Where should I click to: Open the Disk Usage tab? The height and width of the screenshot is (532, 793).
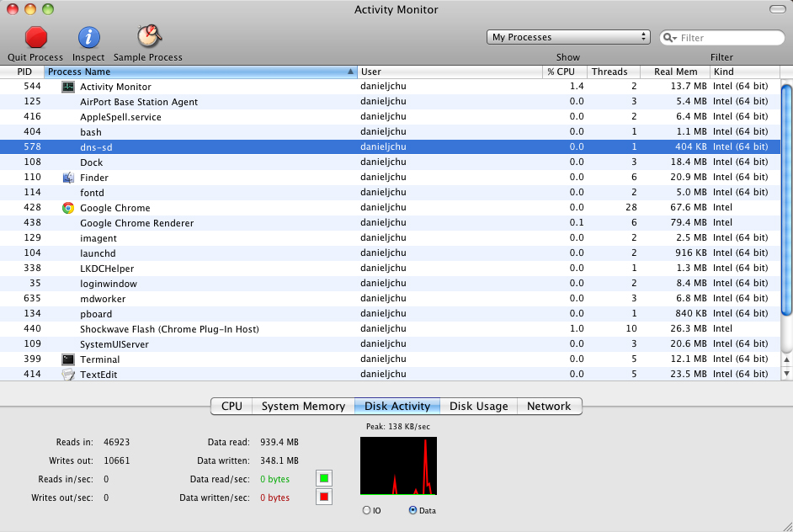478,406
